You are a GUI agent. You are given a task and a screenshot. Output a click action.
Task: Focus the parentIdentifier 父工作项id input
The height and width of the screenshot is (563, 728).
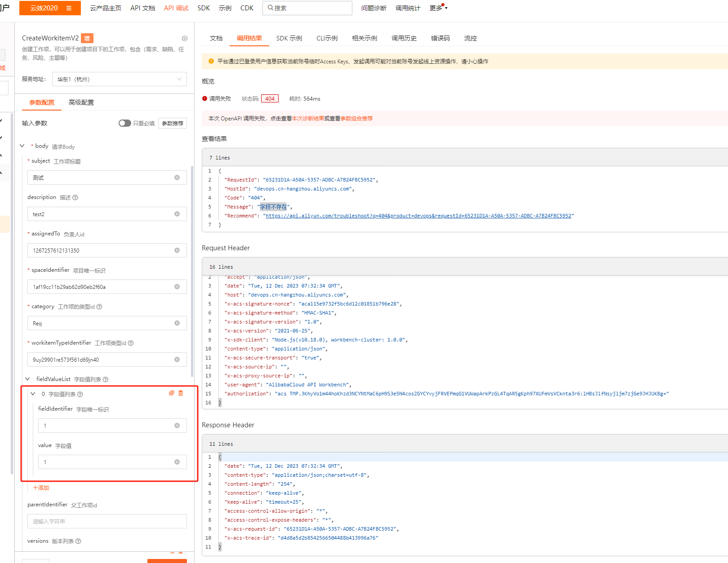click(x=107, y=521)
